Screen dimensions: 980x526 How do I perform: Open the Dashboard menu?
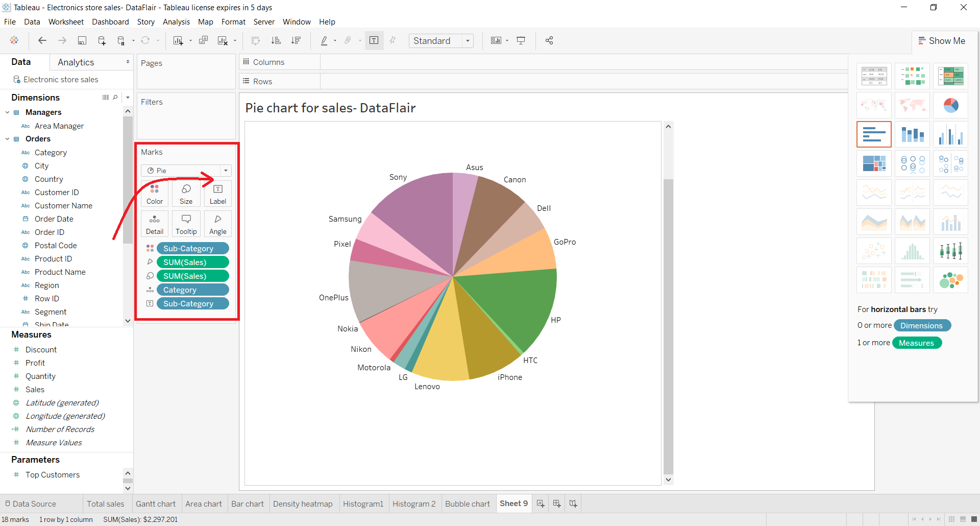pyautogui.click(x=110, y=22)
